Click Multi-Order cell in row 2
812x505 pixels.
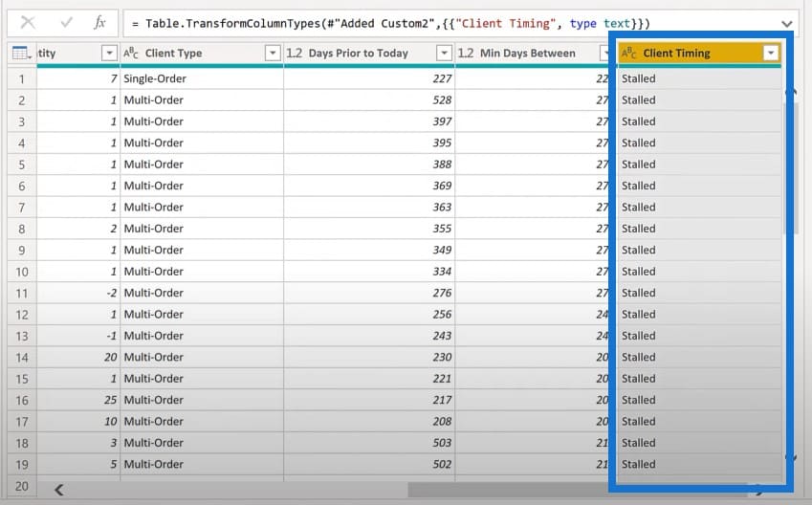[202, 100]
